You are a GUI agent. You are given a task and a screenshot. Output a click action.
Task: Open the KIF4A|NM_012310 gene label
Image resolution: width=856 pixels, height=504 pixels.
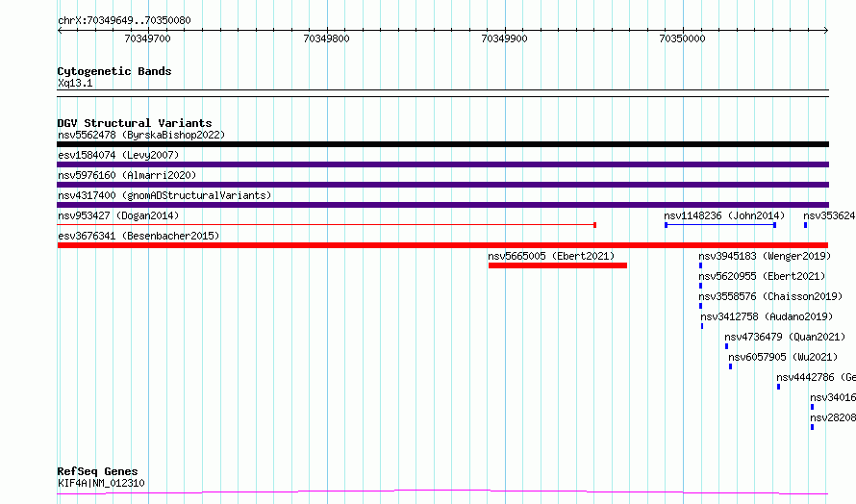(102, 483)
